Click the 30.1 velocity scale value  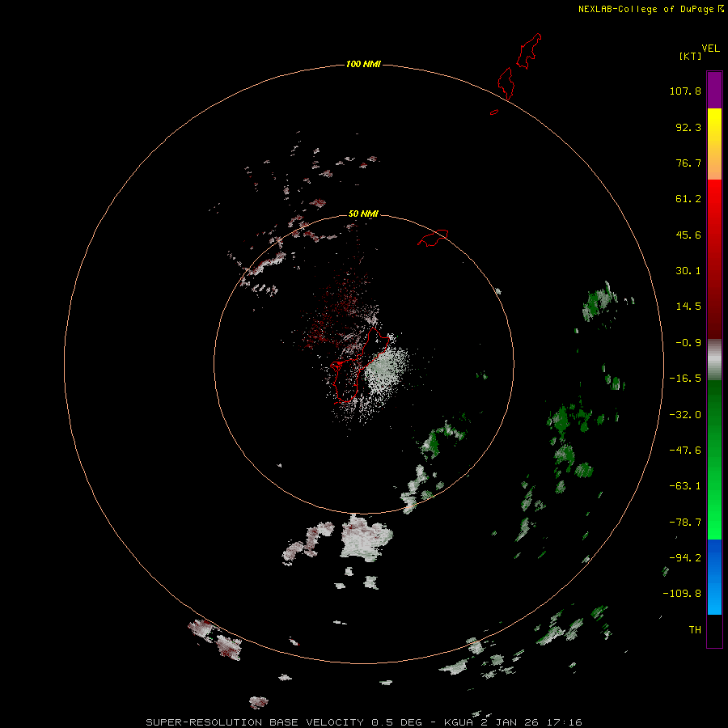688,271
